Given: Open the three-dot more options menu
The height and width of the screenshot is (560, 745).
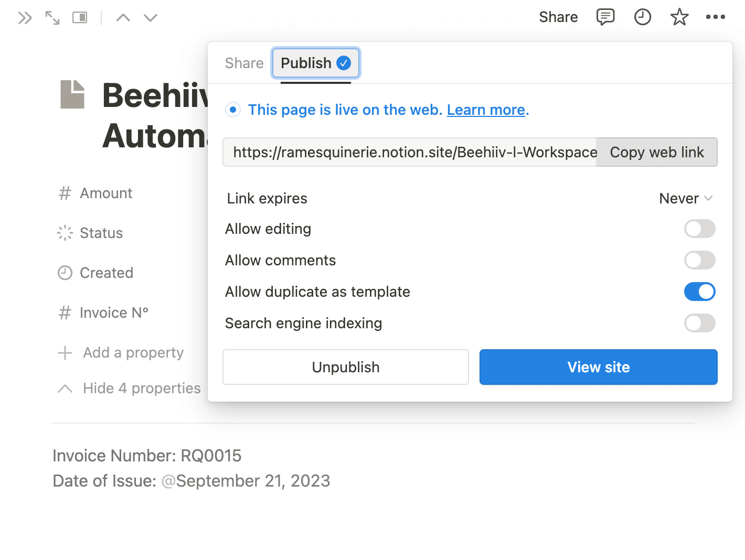Looking at the screenshot, I should coord(716,17).
